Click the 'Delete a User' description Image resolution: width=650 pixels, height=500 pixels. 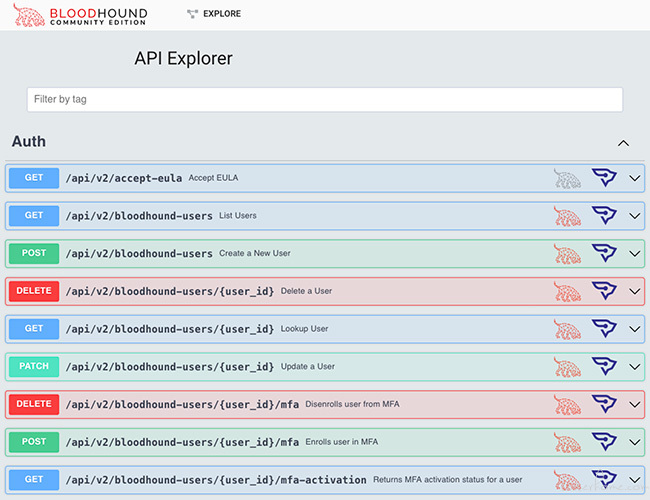(x=306, y=291)
